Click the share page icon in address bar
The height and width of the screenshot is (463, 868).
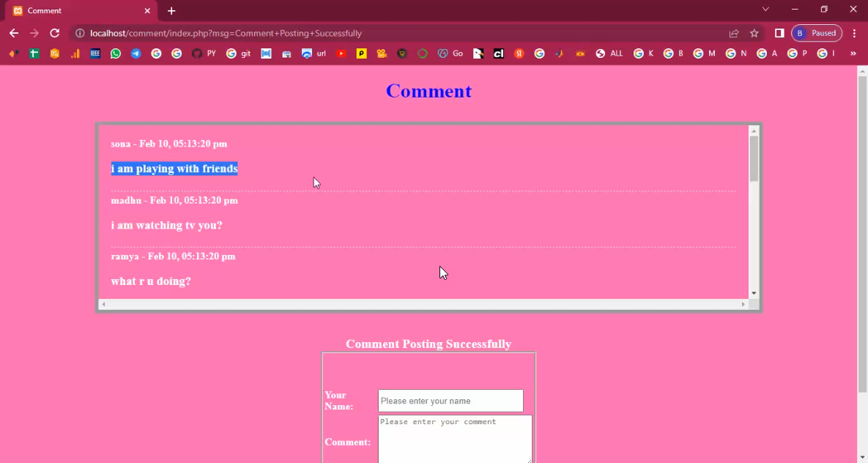[x=734, y=33]
